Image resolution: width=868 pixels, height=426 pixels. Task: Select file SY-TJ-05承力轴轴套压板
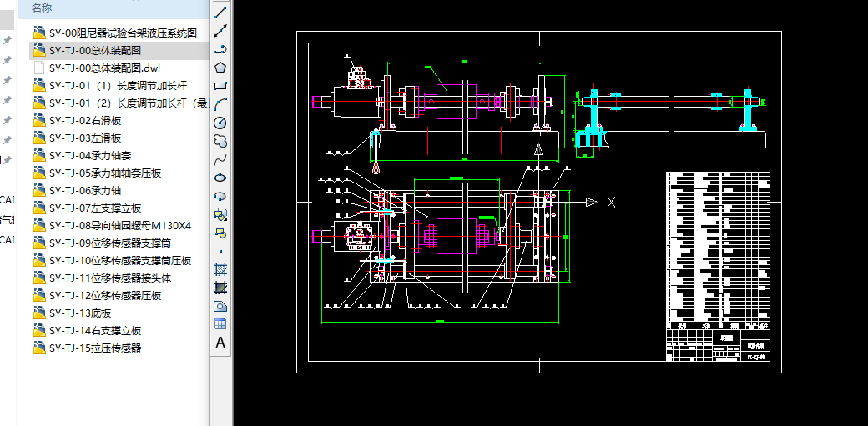coord(98,173)
